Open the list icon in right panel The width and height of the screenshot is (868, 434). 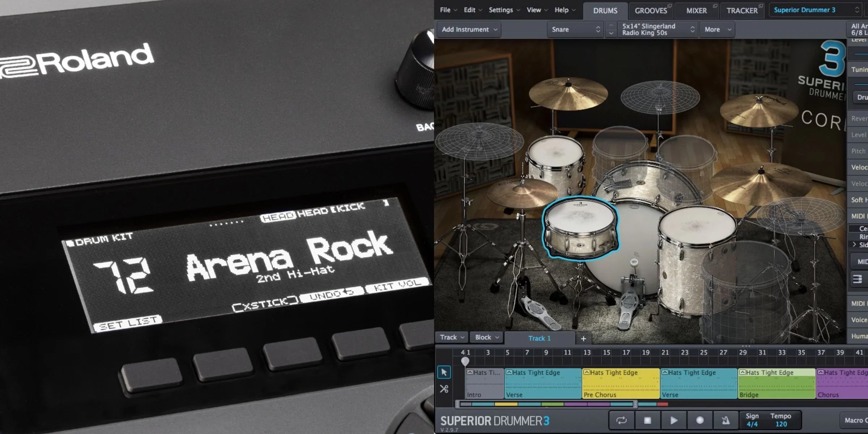click(858, 279)
